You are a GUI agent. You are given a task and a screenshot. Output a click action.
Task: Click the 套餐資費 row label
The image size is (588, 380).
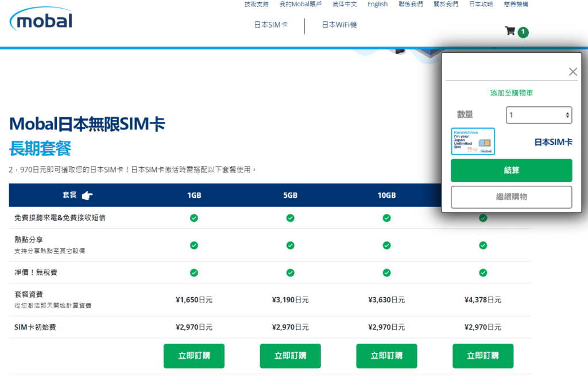pyautogui.click(x=29, y=294)
